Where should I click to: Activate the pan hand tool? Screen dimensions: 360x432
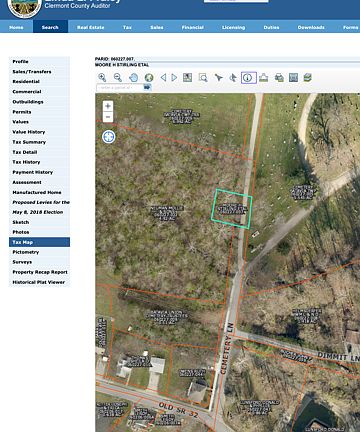133,78
